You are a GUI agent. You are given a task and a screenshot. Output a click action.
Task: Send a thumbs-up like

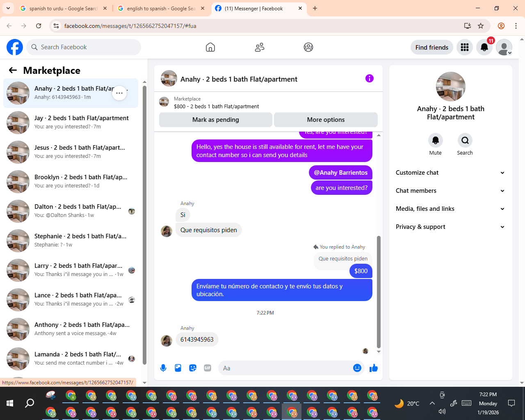[374, 368]
